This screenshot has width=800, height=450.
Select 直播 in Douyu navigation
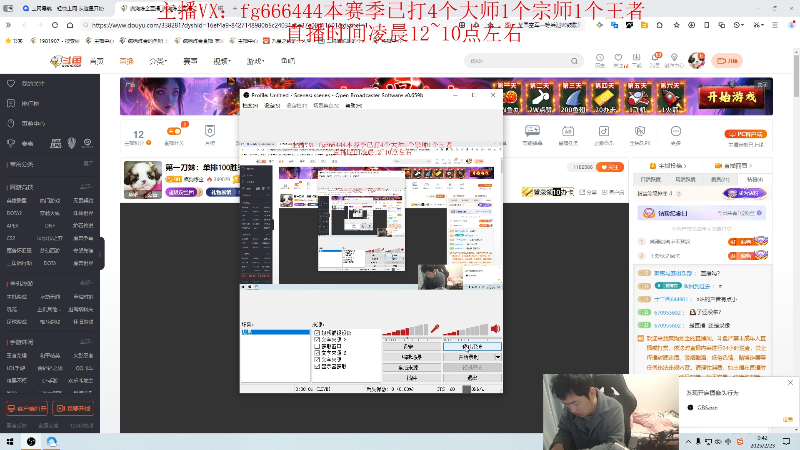[126, 61]
